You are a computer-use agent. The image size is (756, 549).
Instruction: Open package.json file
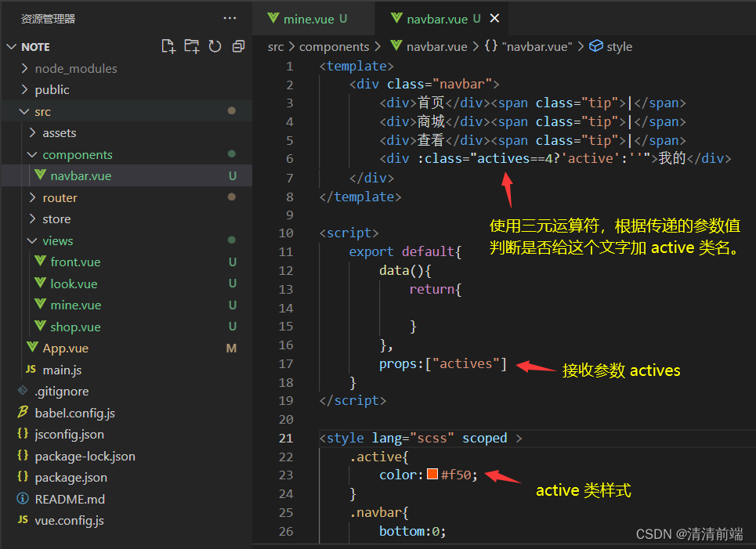pyautogui.click(x=126, y=477)
